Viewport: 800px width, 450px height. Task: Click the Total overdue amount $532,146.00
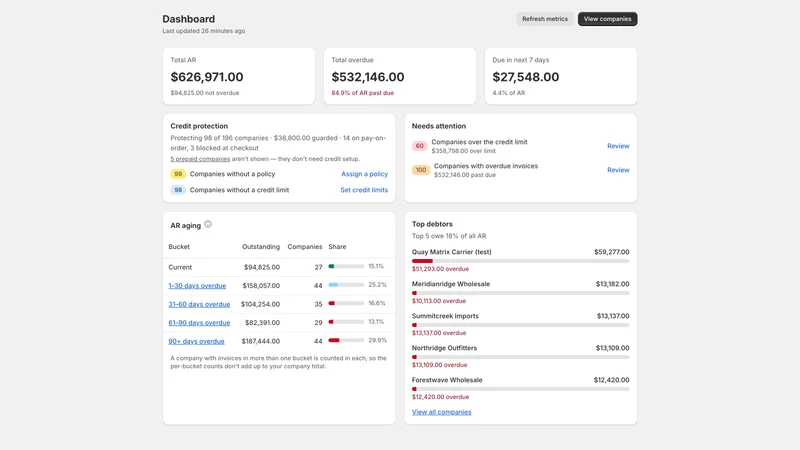click(368, 77)
